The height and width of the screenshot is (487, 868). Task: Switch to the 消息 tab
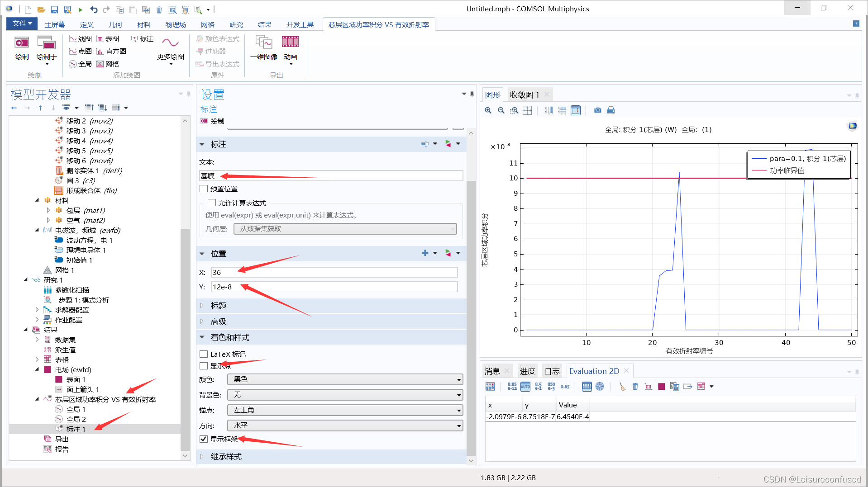[492, 371]
